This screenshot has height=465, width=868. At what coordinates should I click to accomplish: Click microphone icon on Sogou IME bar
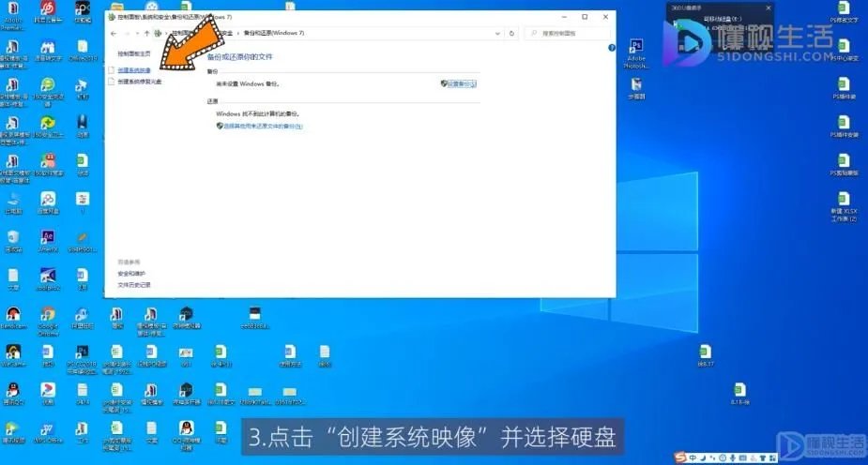[x=732, y=457]
